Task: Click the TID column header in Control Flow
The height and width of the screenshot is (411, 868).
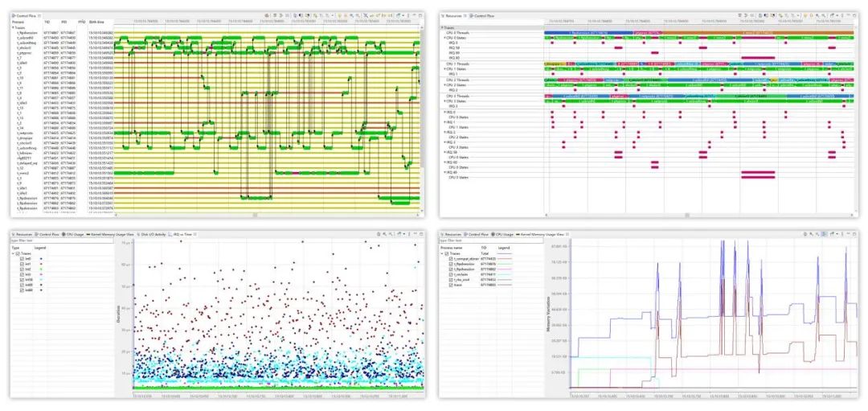Action: coord(47,21)
